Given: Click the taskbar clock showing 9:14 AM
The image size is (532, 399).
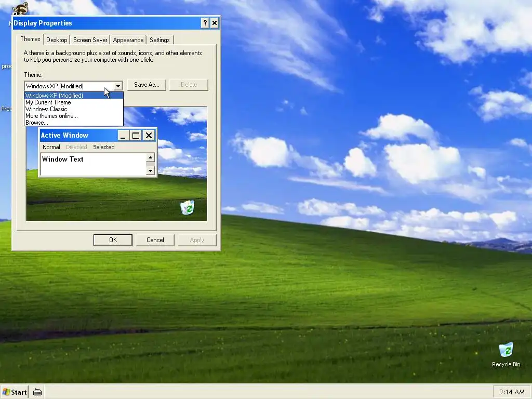Looking at the screenshot, I should [512, 392].
